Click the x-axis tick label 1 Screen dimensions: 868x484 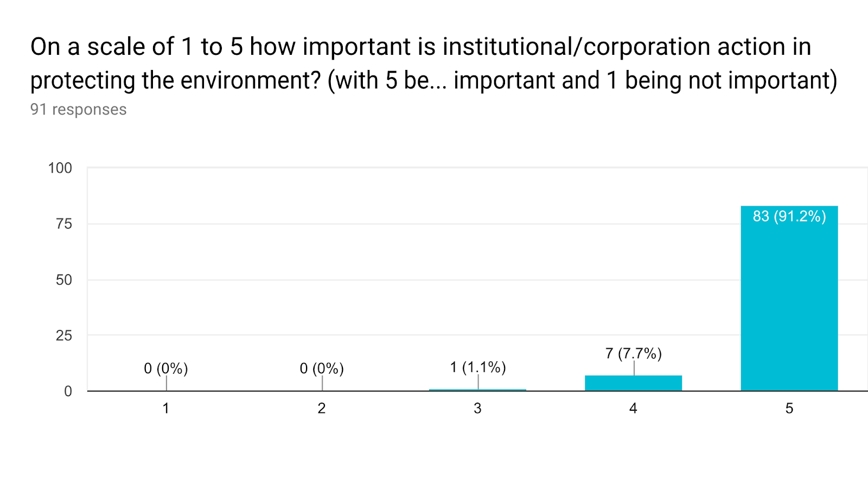[166, 409]
